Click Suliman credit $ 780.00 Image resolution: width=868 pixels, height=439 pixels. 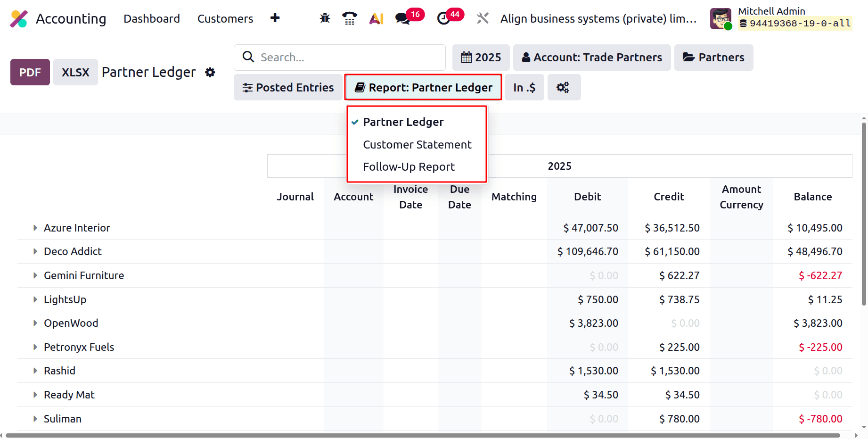pos(679,419)
